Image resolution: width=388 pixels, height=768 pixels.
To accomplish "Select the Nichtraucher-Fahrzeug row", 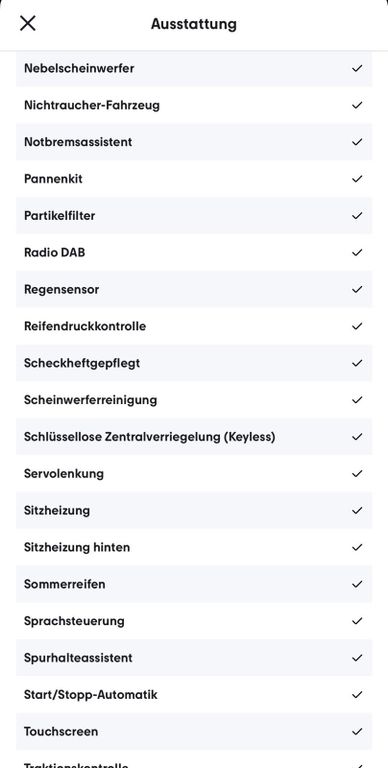I will pyautogui.click(x=194, y=105).
